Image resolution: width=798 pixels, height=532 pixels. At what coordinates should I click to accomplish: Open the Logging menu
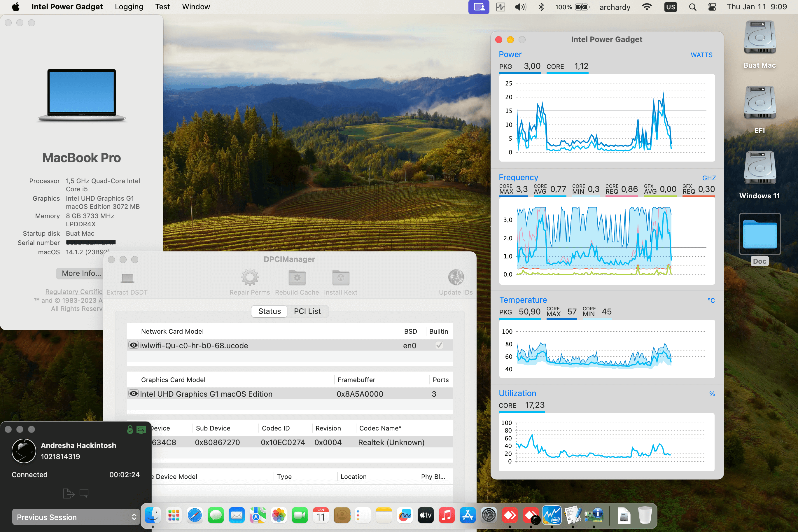click(129, 7)
